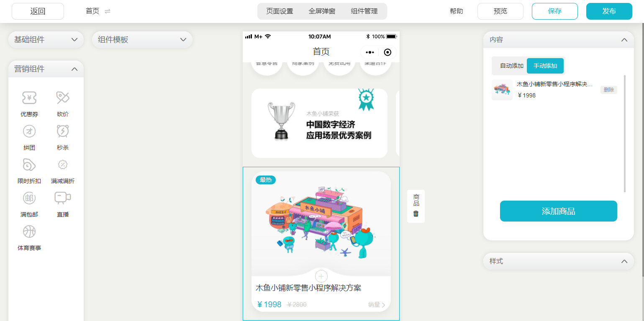Screen dimensions: 644x321
Task: Click the blue ￥1998 price on card
Action: (269, 305)
